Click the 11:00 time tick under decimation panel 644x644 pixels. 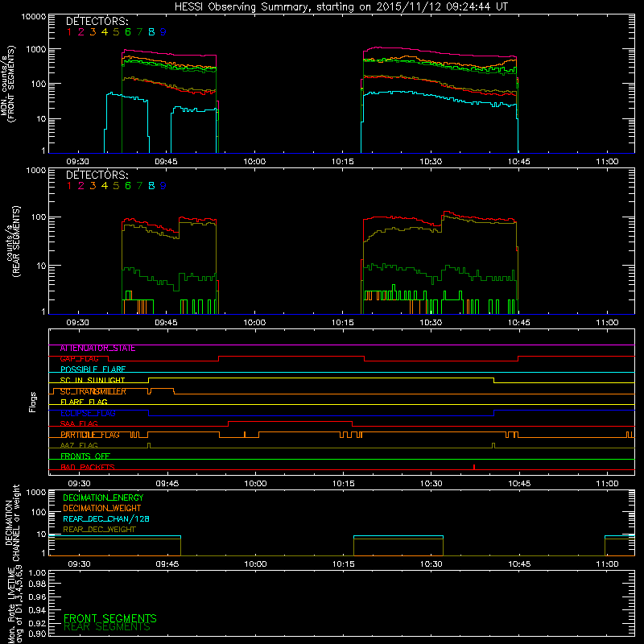[x=607, y=564]
